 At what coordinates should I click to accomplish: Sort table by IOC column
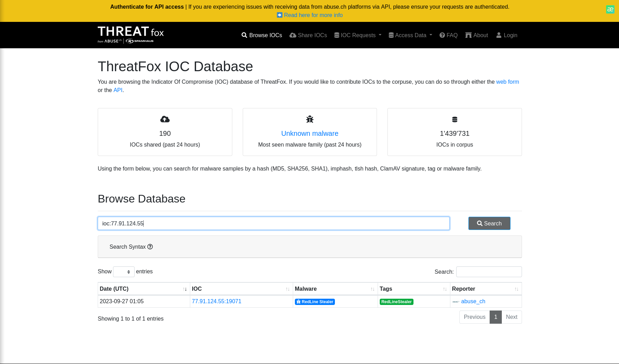coord(241,289)
